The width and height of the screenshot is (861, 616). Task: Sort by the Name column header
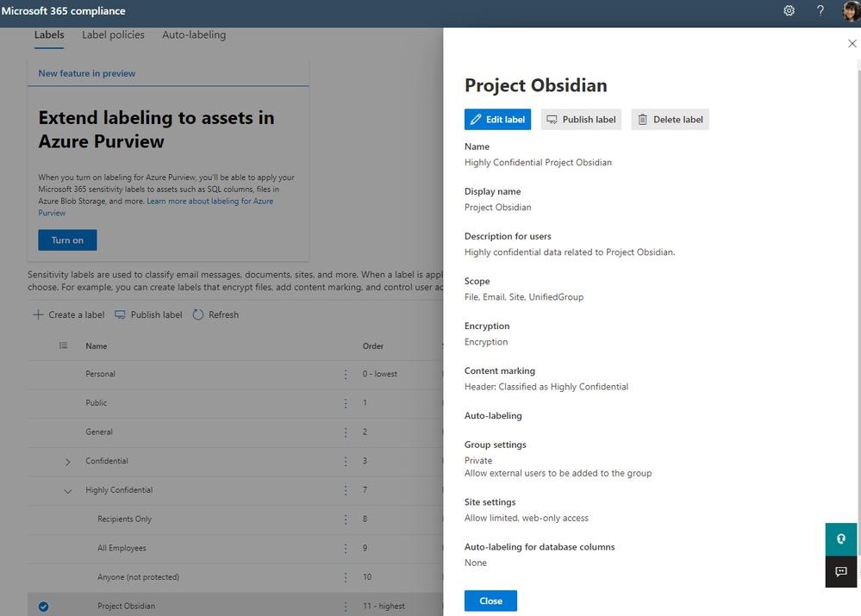point(96,345)
